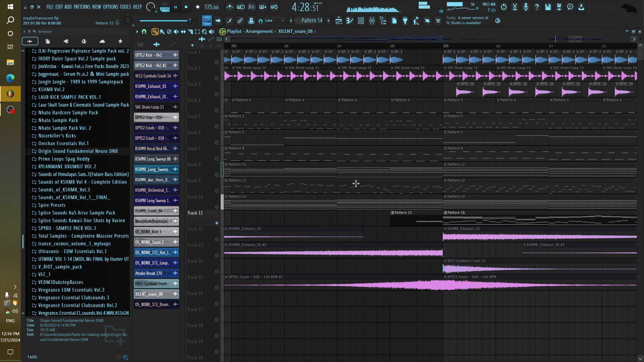Click the render as audio file icon
644x362 pixels.
tap(559, 7)
